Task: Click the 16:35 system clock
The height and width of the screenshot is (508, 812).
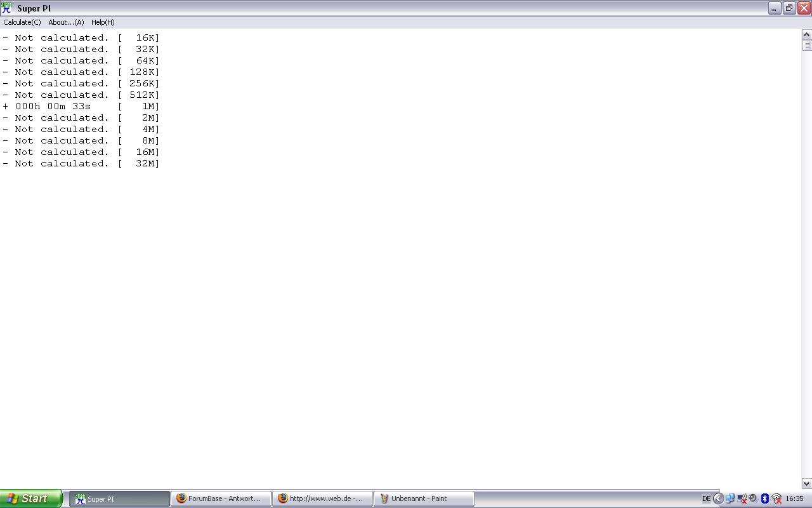Action: (x=795, y=498)
